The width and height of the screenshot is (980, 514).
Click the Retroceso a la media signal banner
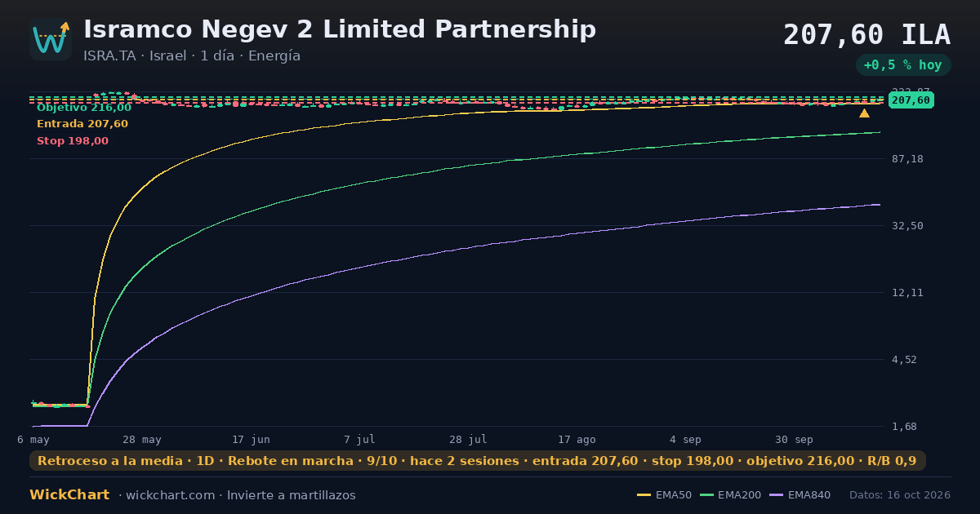click(x=478, y=461)
